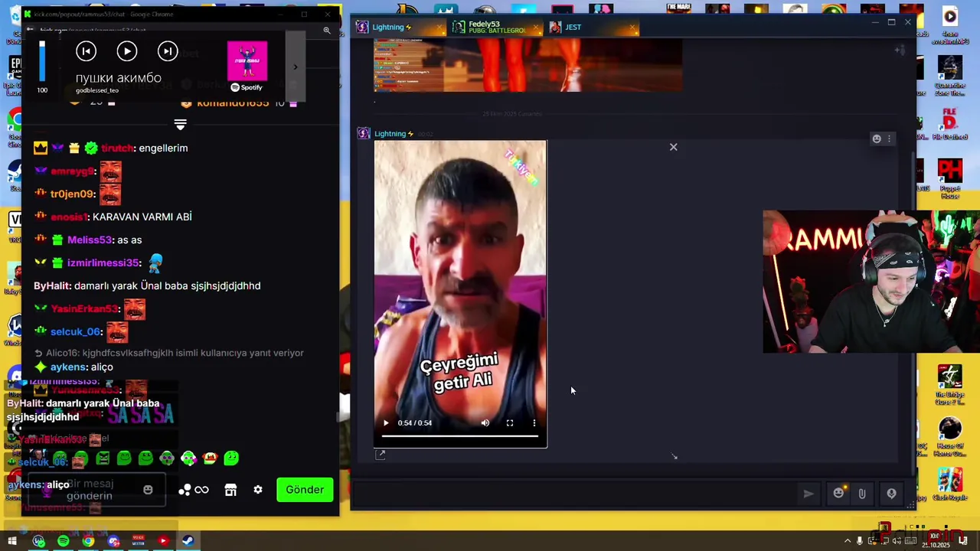Click the zoom magnifier in Chrome address bar
This screenshot has height=551, width=980.
[x=327, y=31]
